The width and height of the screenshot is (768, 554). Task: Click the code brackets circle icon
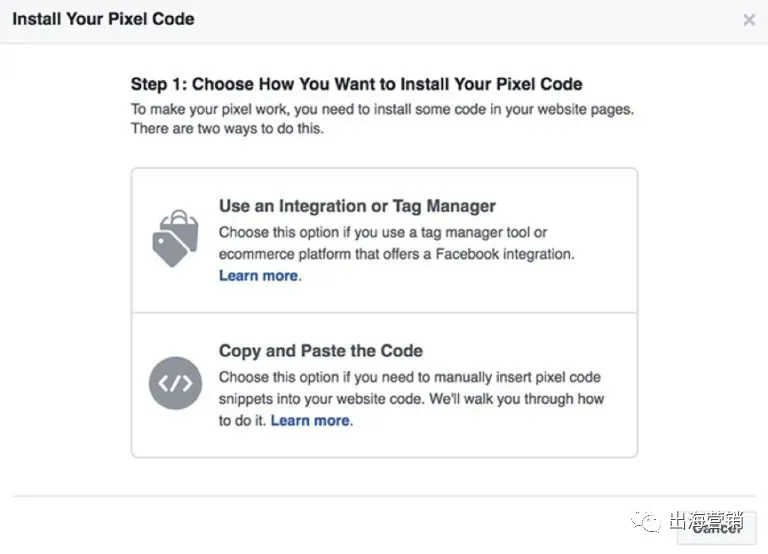[x=175, y=383]
